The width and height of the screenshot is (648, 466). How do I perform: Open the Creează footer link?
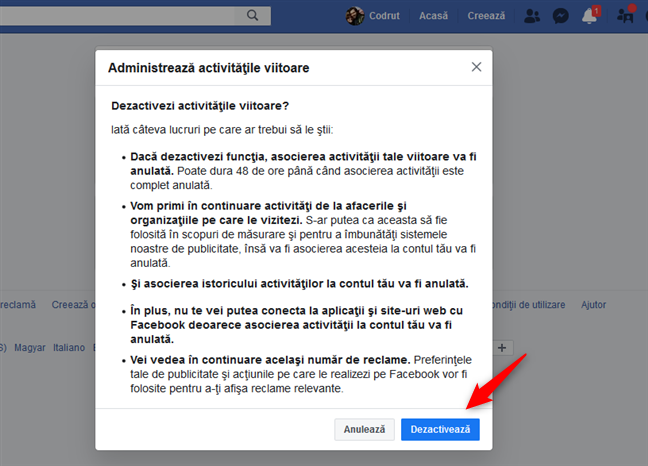73,305
